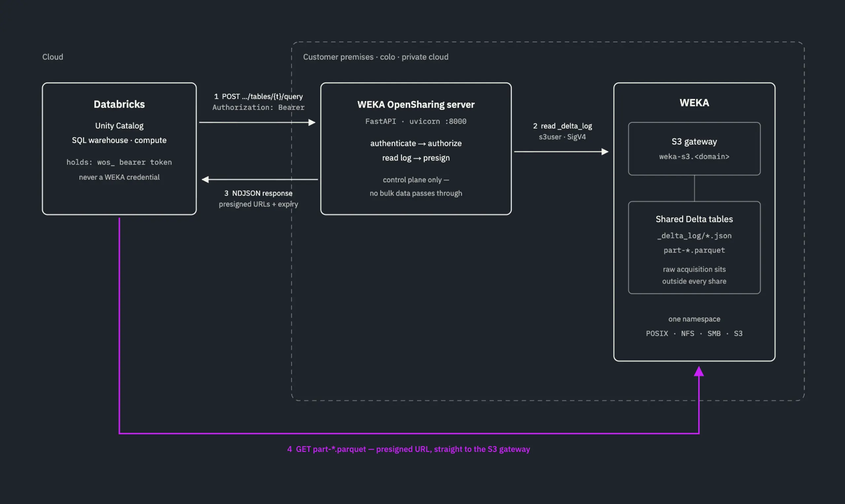Screen dimensions: 845x504
Task: Click '1 POST .../tables/{t}/query' step label
Action: tap(258, 96)
